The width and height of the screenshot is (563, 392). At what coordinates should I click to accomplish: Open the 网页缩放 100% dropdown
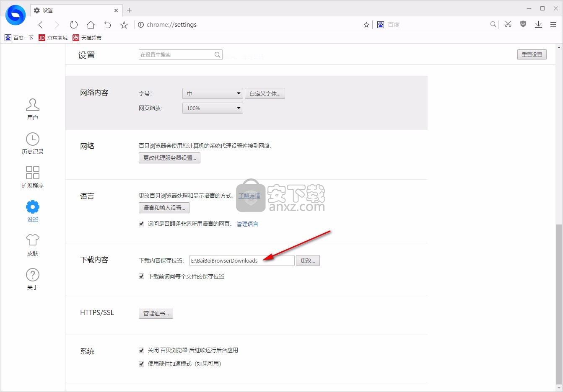213,108
